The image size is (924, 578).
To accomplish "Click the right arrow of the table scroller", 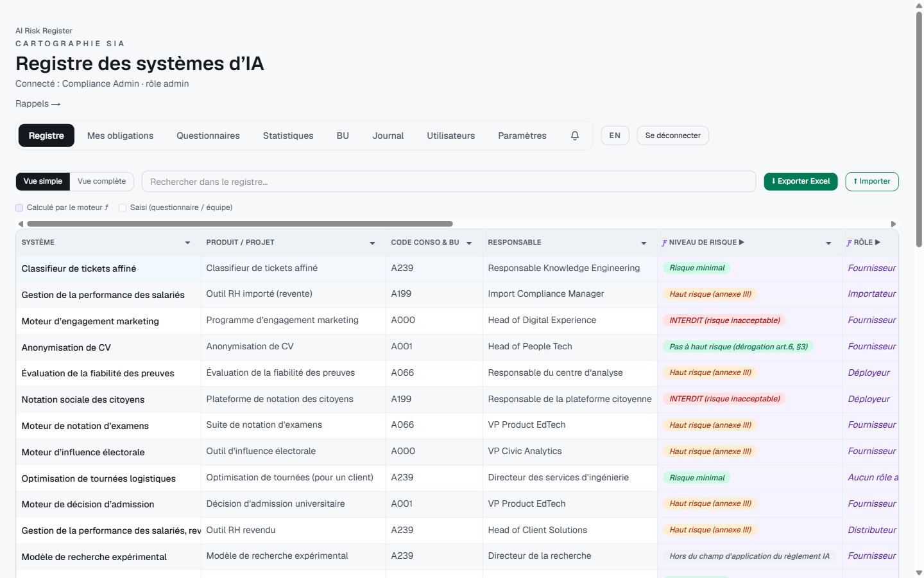I will click(893, 224).
